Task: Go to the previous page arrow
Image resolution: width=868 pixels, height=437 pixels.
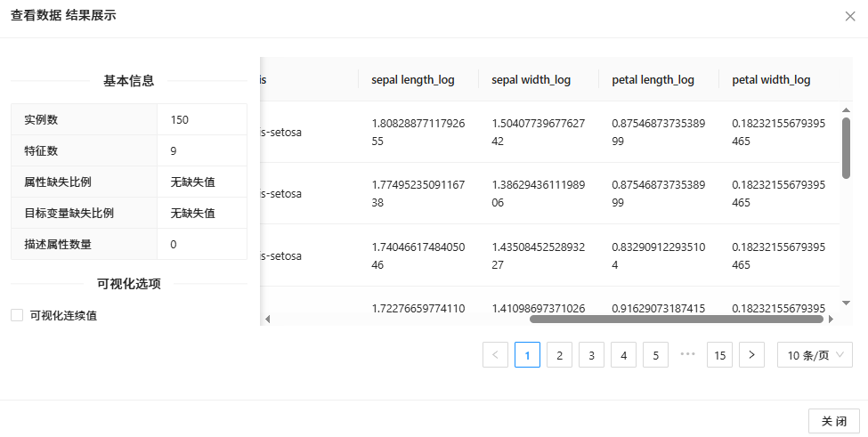Action: pos(495,355)
